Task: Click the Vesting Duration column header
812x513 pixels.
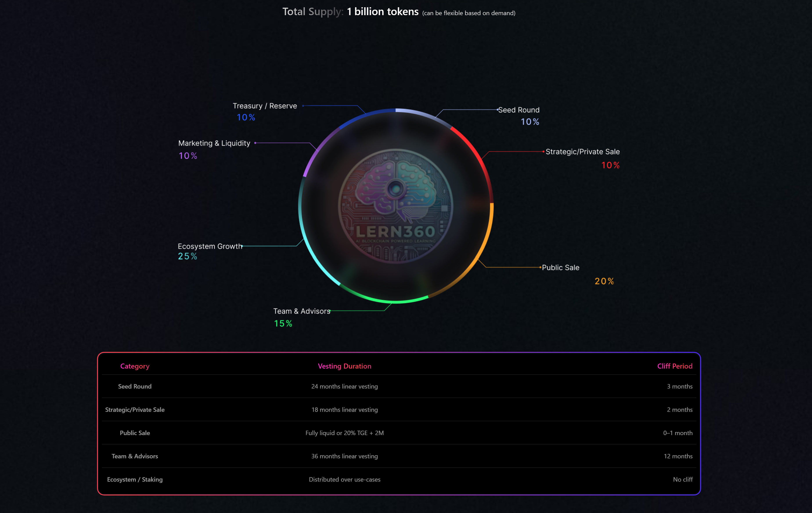Action: pyautogui.click(x=344, y=366)
